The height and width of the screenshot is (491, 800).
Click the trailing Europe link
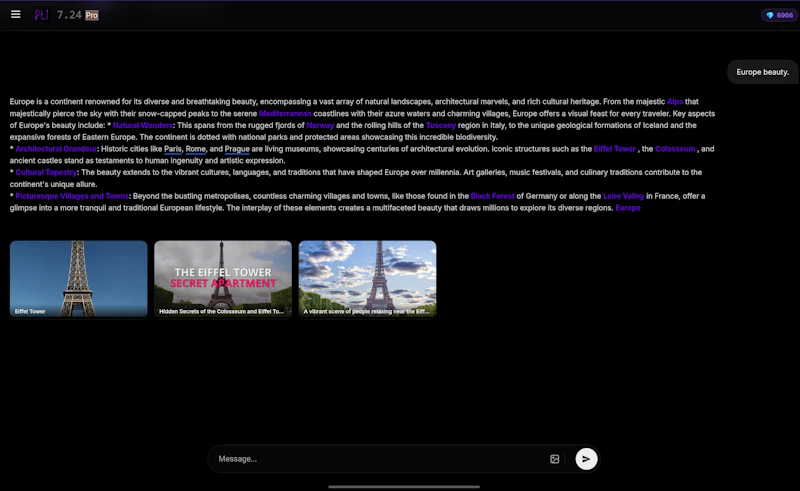[628, 208]
